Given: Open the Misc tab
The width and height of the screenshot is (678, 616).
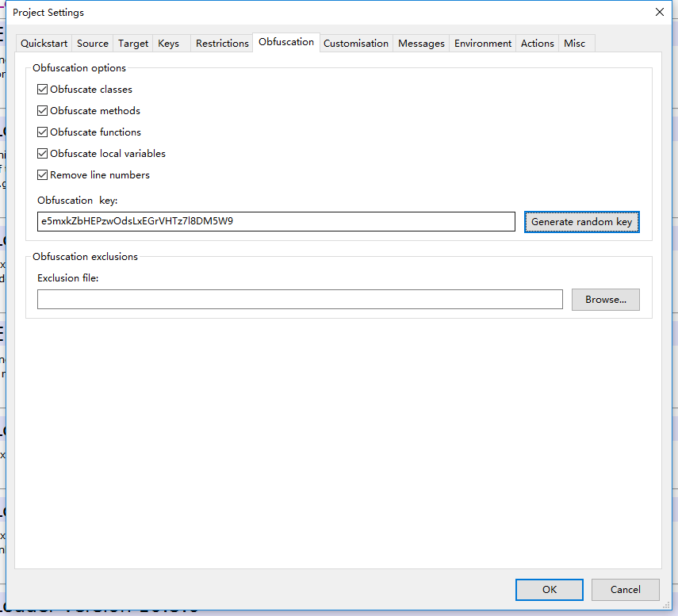Looking at the screenshot, I should 574,43.
